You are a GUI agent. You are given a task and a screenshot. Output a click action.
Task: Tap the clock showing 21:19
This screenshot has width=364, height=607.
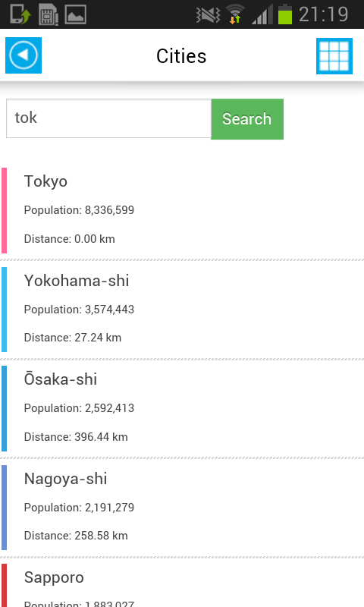pos(323,14)
